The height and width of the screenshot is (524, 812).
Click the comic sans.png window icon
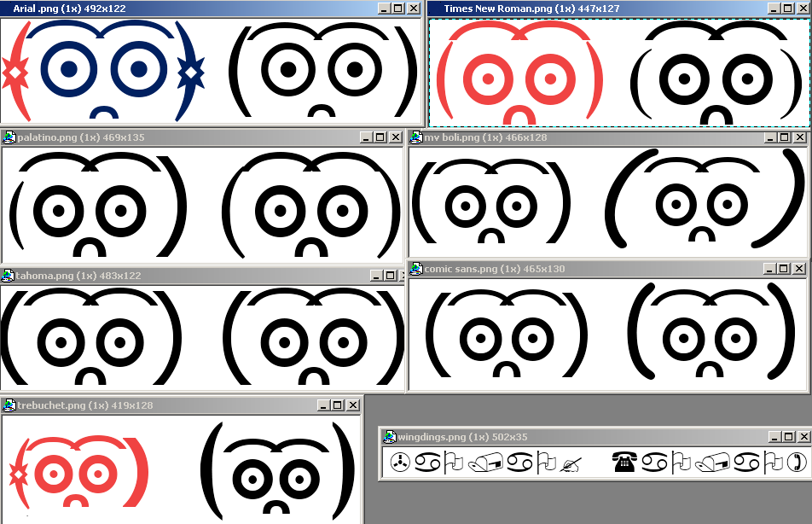(417, 269)
